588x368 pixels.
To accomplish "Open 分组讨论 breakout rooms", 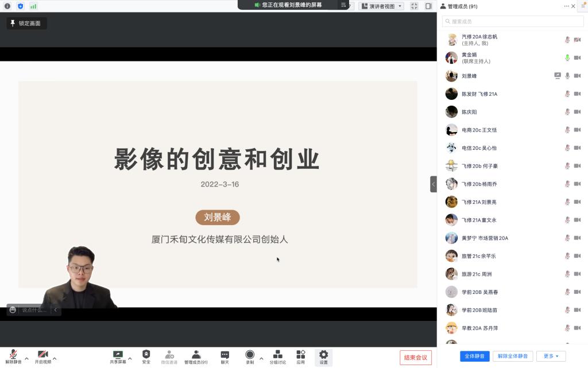I will click(x=278, y=357).
